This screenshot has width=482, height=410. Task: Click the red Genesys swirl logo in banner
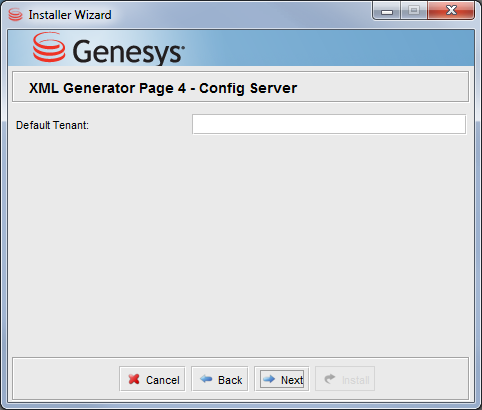point(49,47)
